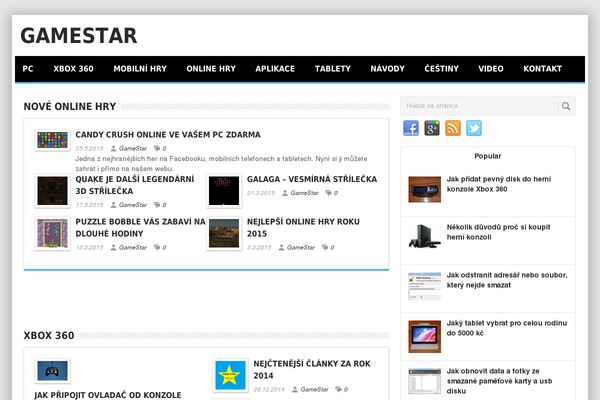Click GameStar author under Nejlepší online hry 2015
600x400 pixels.
[300, 247]
